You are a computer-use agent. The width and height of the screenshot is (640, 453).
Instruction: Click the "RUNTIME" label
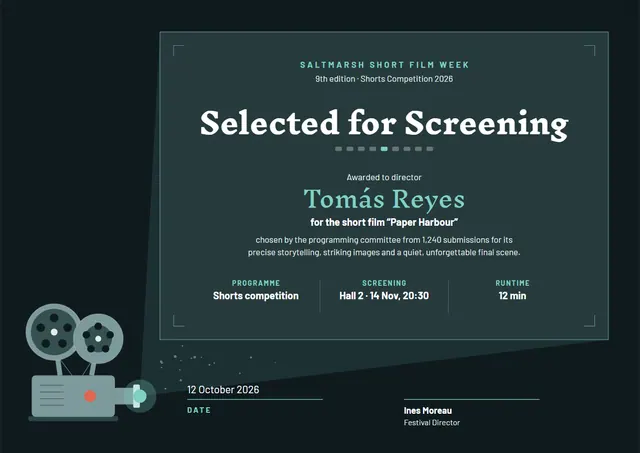513,283
